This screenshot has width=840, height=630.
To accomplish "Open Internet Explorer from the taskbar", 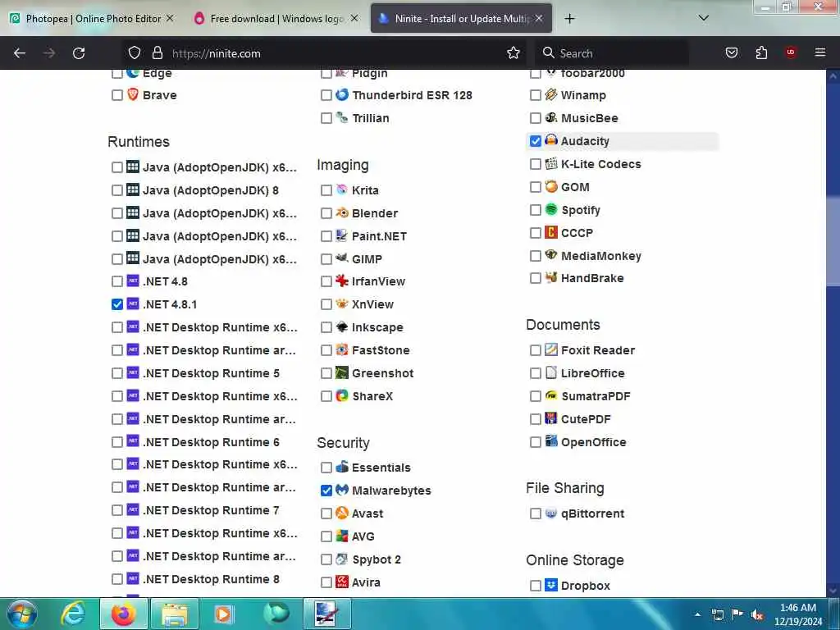I will (73, 614).
